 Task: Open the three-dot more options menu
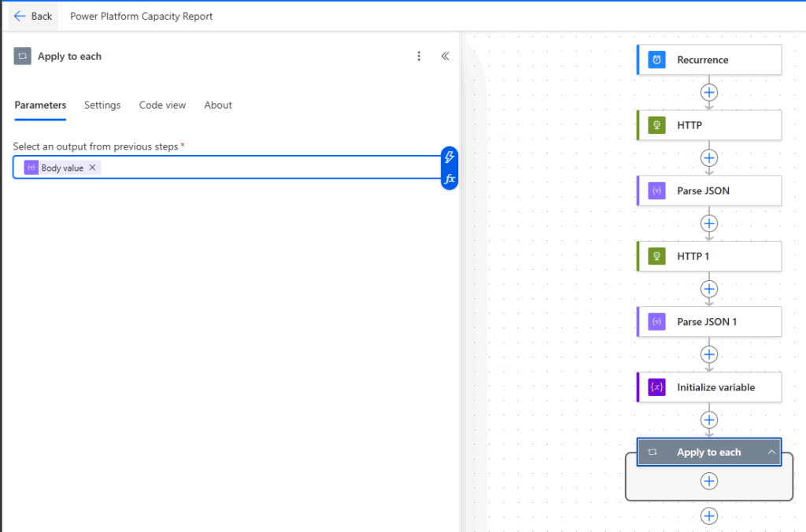(x=419, y=56)
